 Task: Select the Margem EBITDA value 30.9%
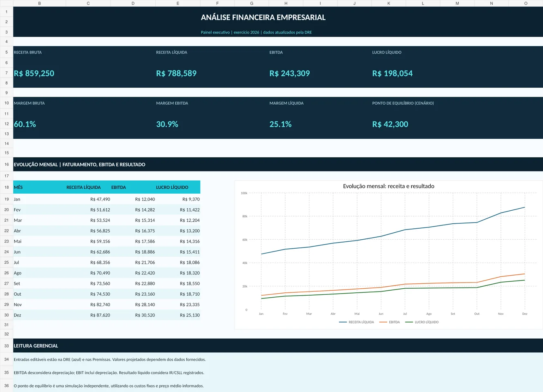tap(167, 124)
